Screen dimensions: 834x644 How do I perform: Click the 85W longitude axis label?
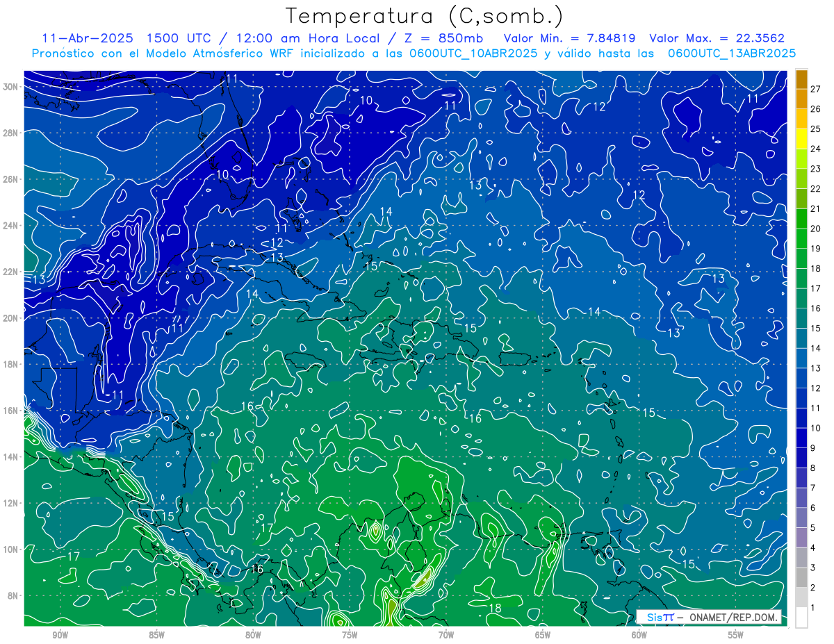156,635
